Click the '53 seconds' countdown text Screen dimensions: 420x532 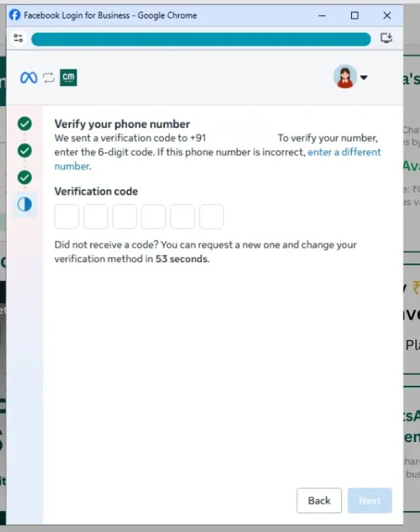[182, 259]
